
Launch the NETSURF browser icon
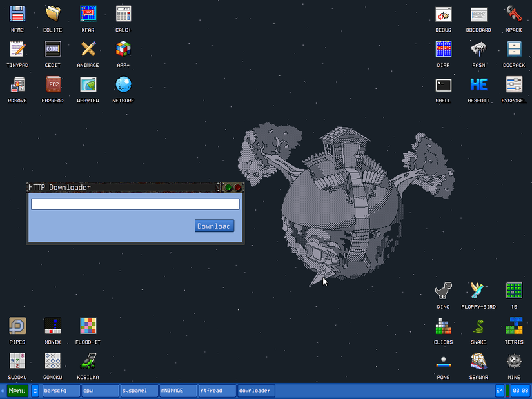[123, 85]
